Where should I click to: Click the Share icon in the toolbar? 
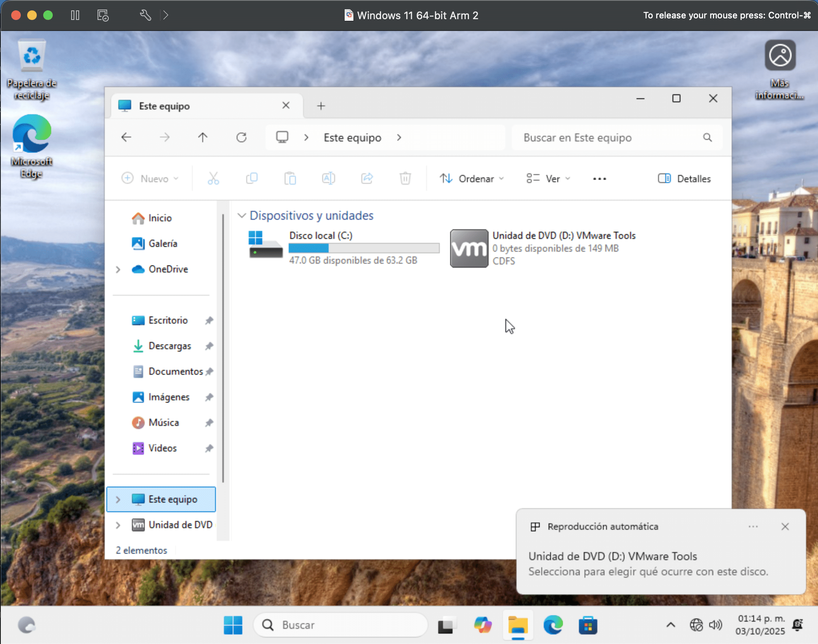tap(367, 178)
